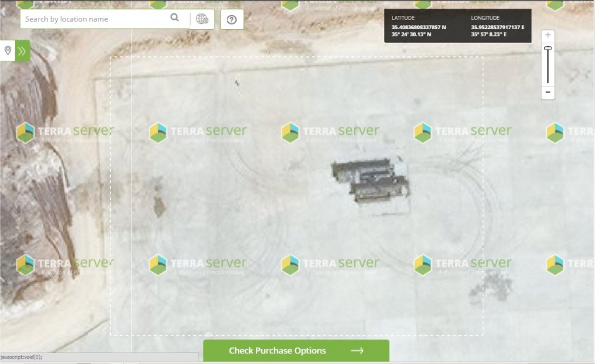
Task: Click the location pin icon on left edge
Action: [x=7, y=50]
